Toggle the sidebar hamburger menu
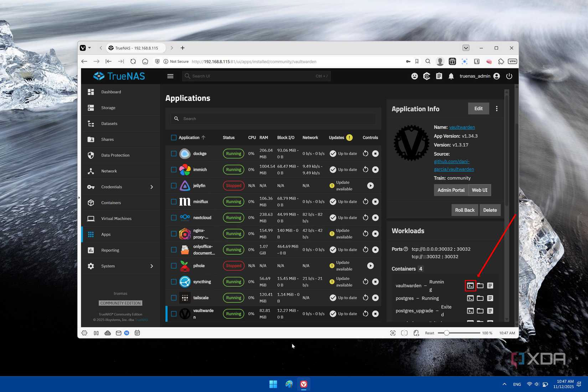The height and width of the screenshot is (392, 588). (170, 76)
